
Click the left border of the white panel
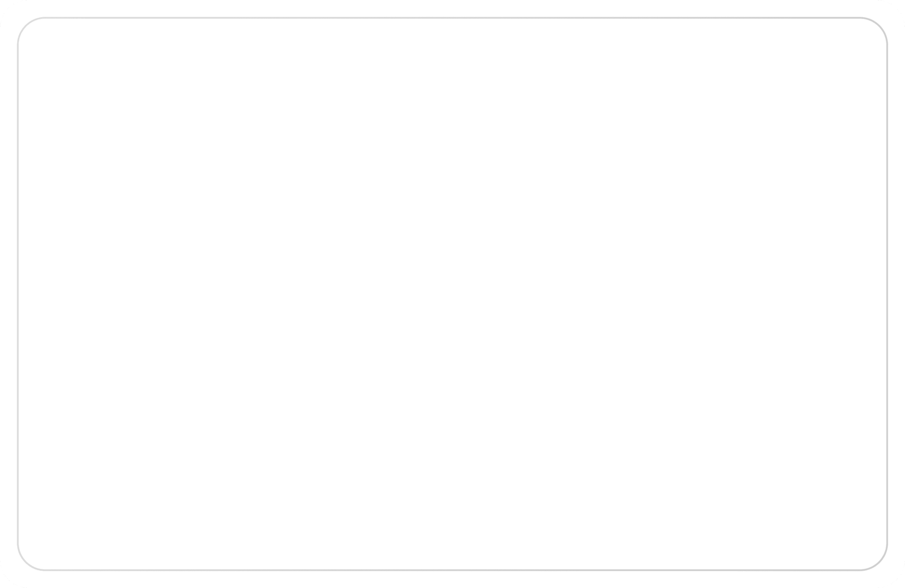tap(18, 294)
